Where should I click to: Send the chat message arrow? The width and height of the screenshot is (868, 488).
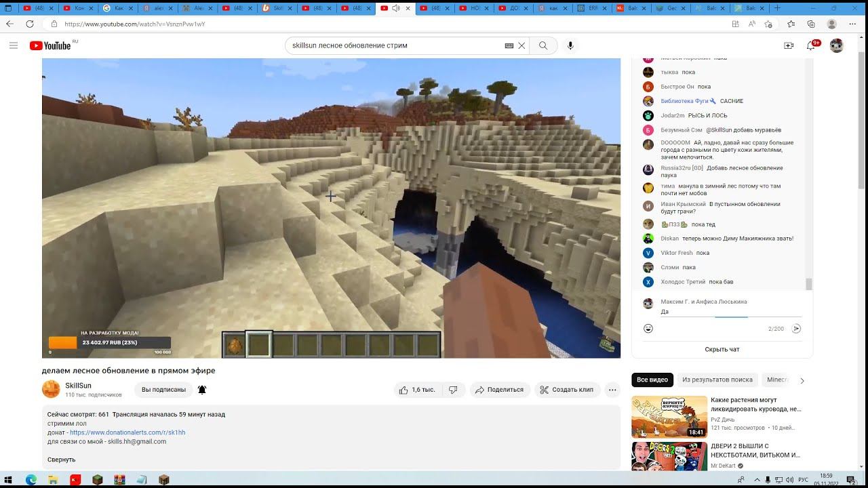tap(797, 329)
